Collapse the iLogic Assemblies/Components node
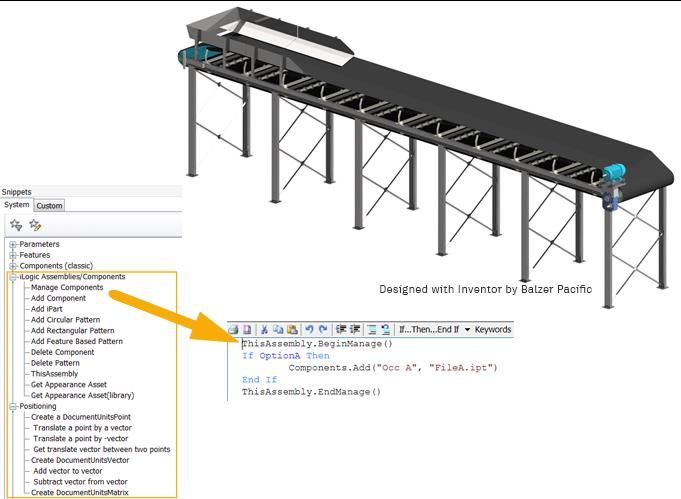 [13, 277]
